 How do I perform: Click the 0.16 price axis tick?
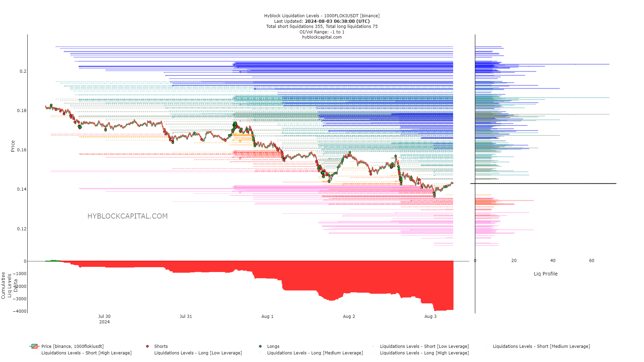click(21, 150)
